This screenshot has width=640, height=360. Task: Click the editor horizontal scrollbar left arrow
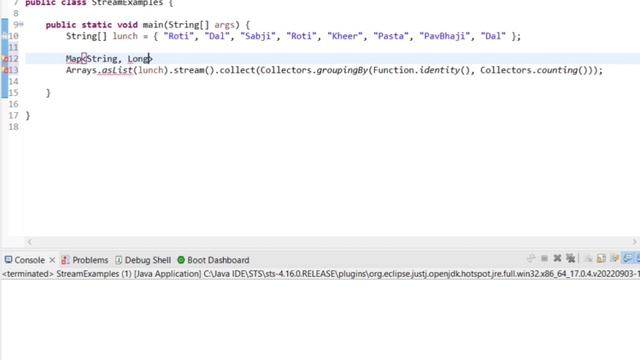point(29,242)
